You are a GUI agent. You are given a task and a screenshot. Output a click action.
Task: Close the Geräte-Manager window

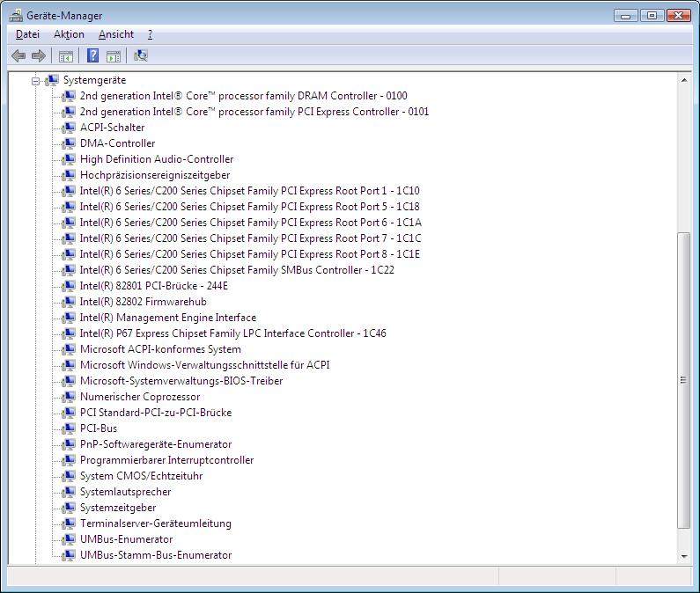tap(679, 16)
